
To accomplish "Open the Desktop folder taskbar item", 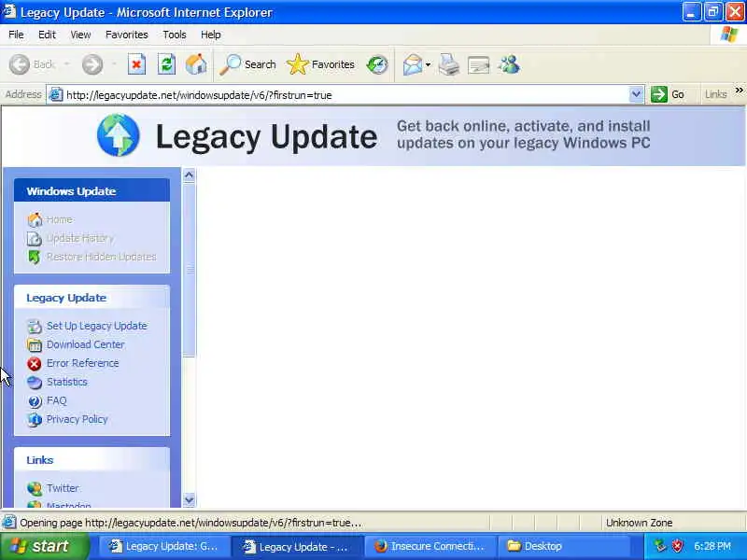I will tap(563, 546).
